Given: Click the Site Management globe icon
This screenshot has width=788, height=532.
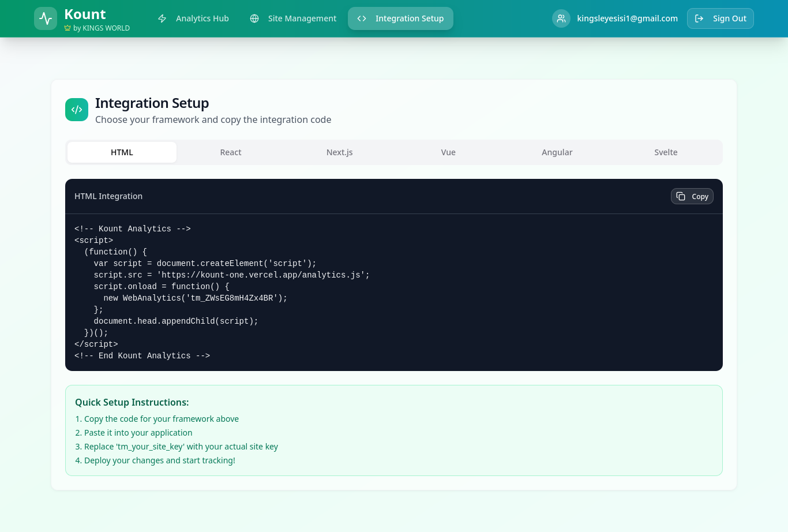Looking at the screenshot, I should 254,18.
